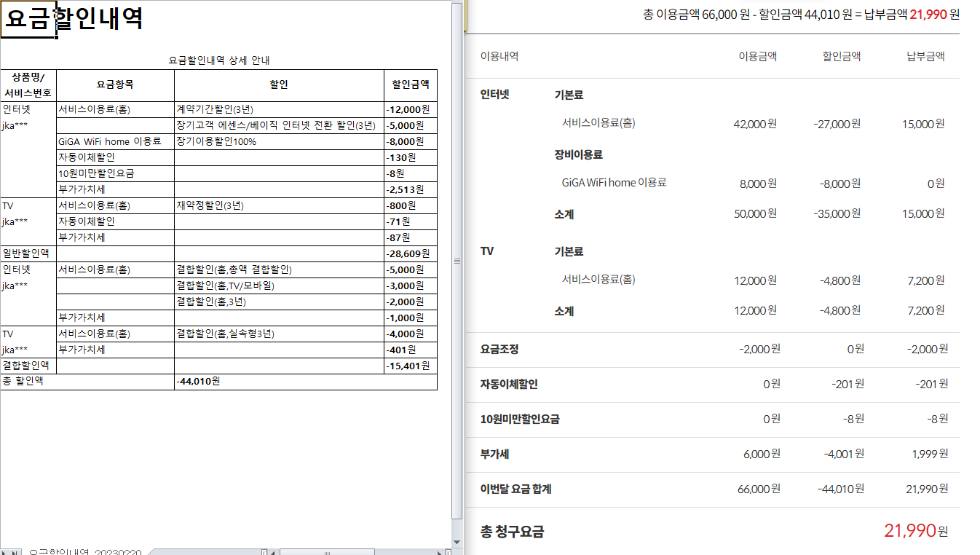Click the 이용내역 column header in bill
Viewport: 980px width, 555px height.
[499, 57]
